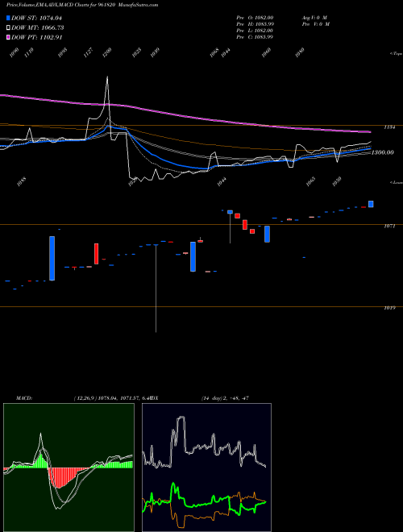Click the 'Avg V: 0 M' label

pyautogui.click(x=314, y=17)
